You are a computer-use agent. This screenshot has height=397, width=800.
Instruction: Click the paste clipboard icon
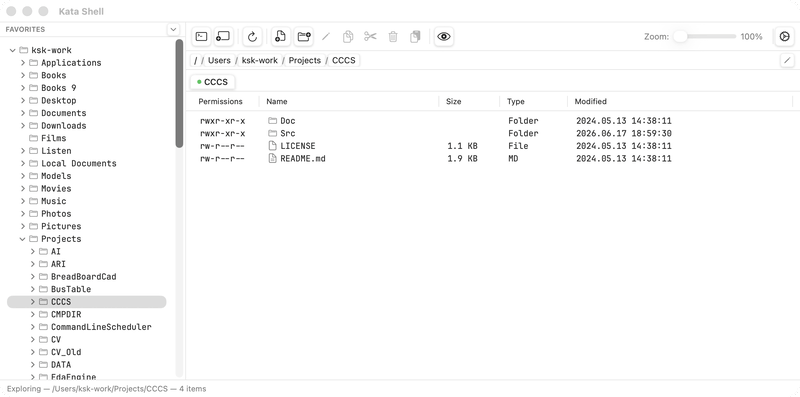[415, 37]
